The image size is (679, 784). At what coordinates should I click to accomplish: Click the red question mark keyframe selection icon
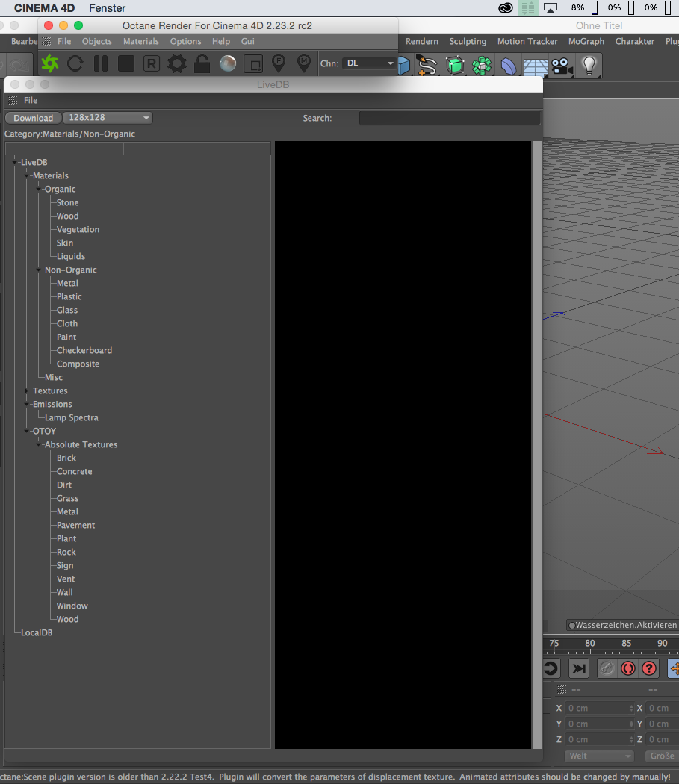click(x=649, y=668)
